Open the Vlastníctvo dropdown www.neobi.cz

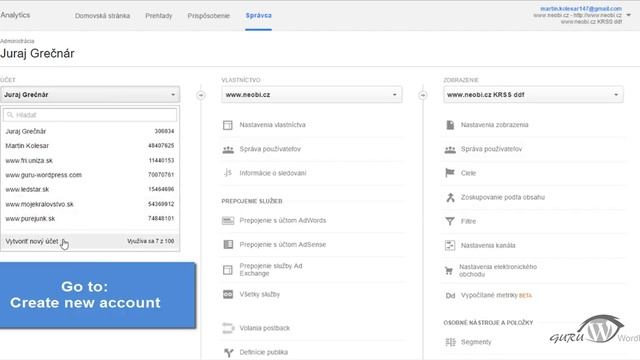tap(312, 94)
